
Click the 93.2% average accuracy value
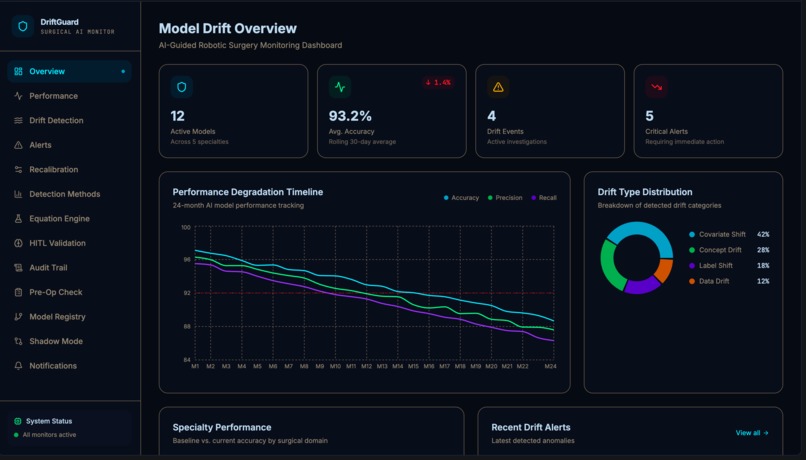(x=350, y=116)
